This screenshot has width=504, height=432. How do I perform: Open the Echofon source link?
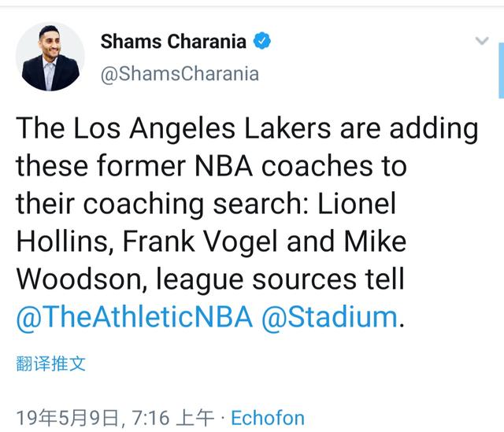click(268, 418)
